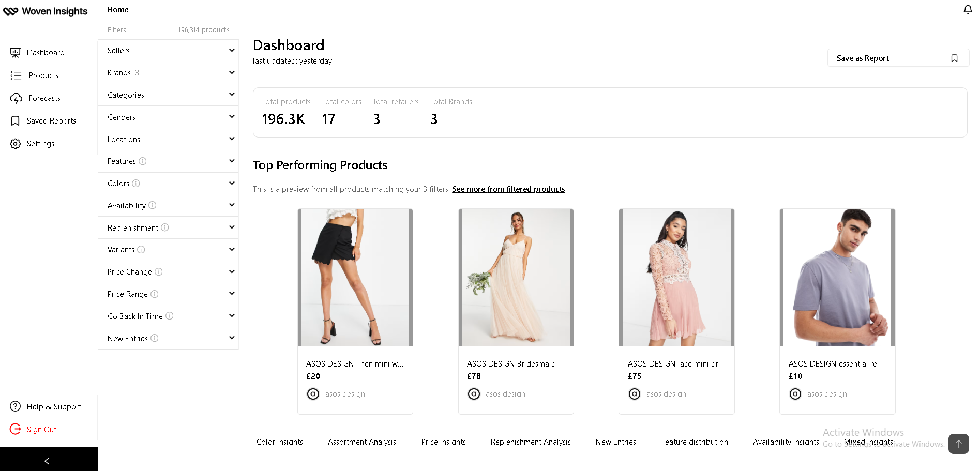This screenshot has height=471, width=980.
Task: Collapse the sidebar with the back arrow
Action: pos(47,461)
